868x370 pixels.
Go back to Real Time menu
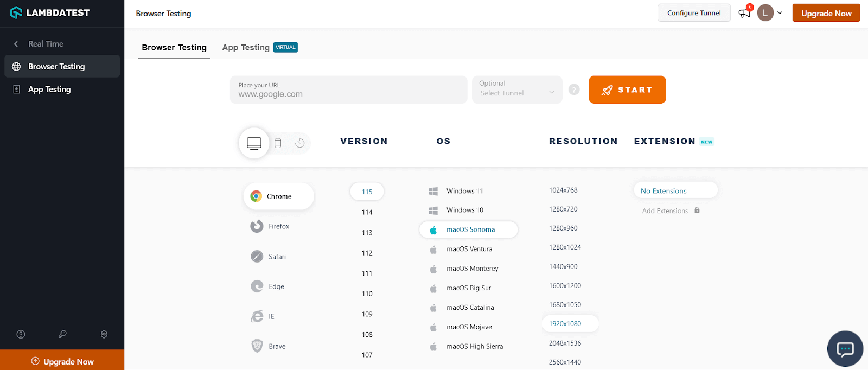click(x=46, y=44)
